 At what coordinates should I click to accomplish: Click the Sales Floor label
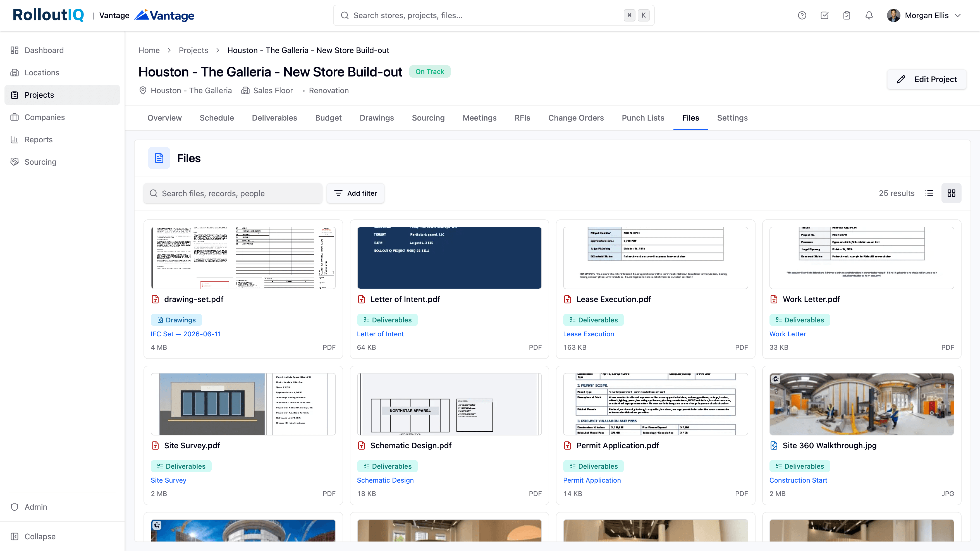click(x=273, y=90)
